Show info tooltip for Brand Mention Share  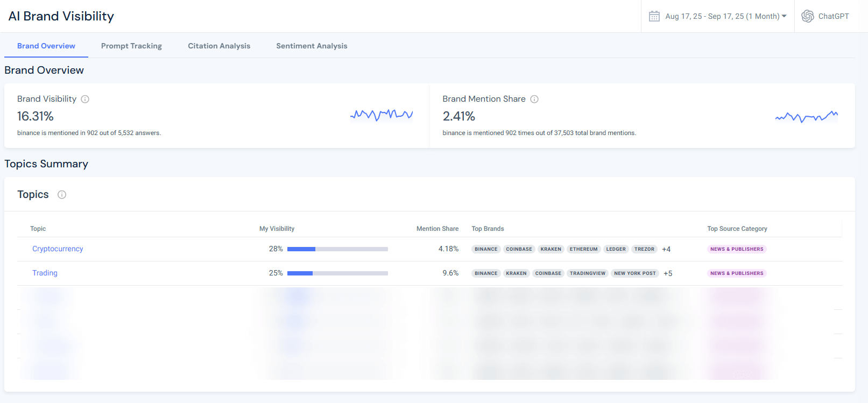tap(534, 99)
